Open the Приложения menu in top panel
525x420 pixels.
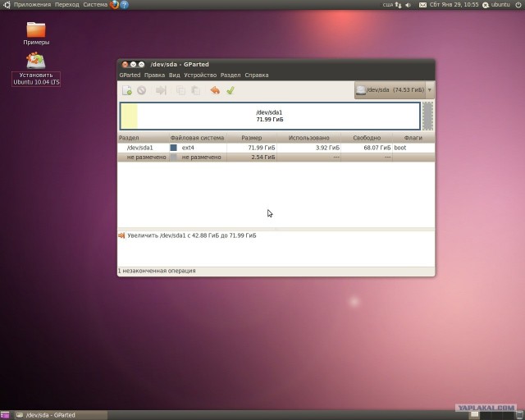click(32, 5)
